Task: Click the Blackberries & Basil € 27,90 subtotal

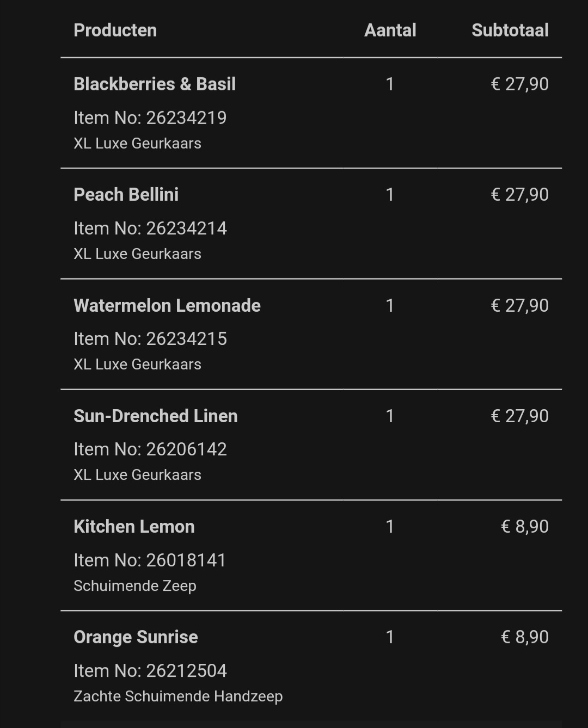Action: coord(520,84)
